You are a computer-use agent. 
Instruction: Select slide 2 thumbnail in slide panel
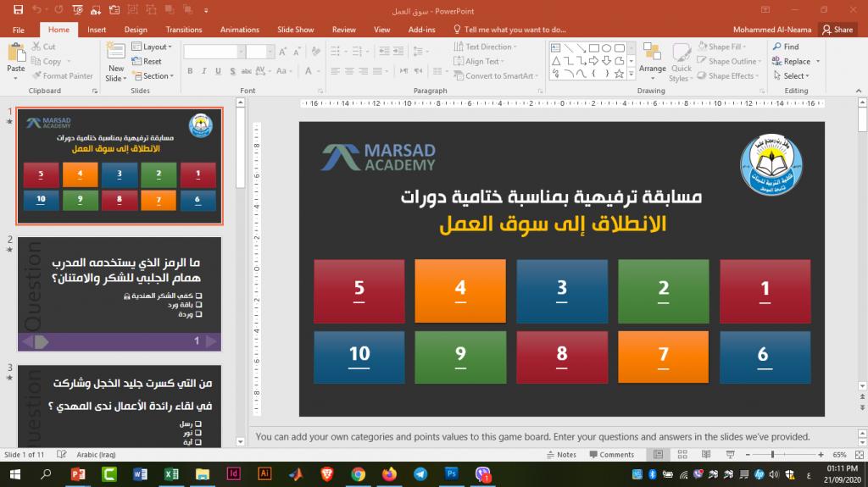pos(119,293)
